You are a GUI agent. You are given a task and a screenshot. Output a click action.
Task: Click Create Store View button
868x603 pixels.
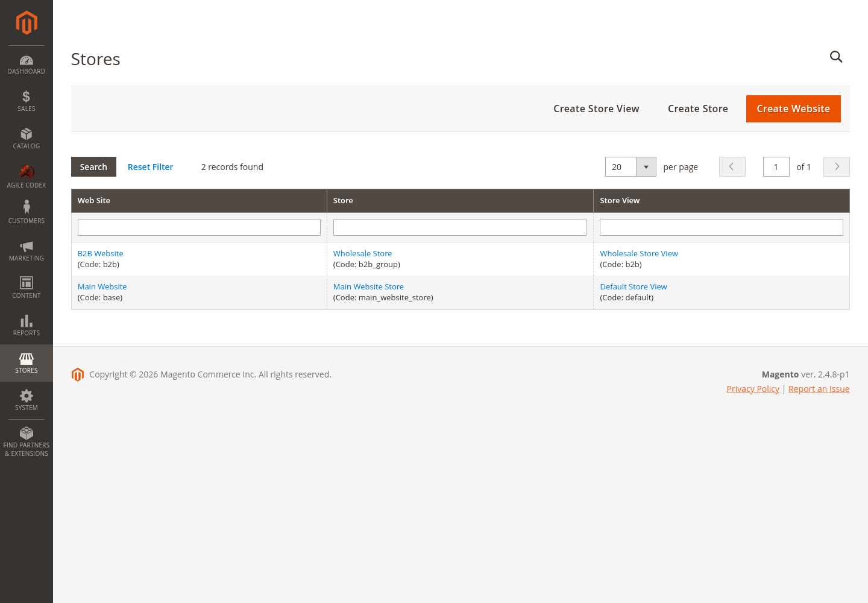click(x=596, y=109)
